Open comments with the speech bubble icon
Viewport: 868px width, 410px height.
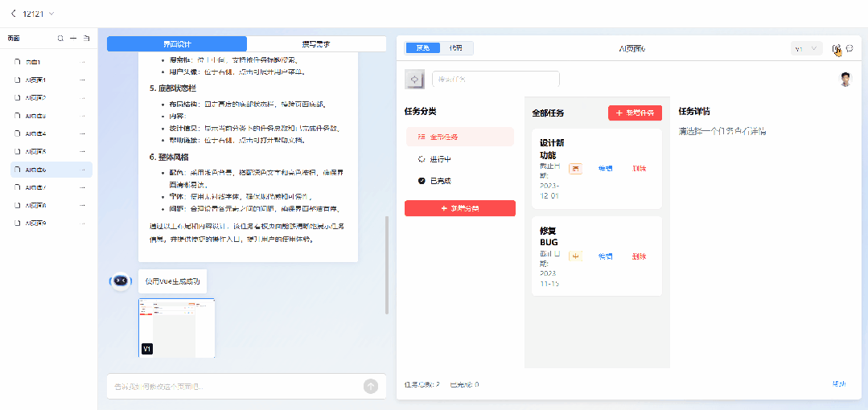(849, 49)
